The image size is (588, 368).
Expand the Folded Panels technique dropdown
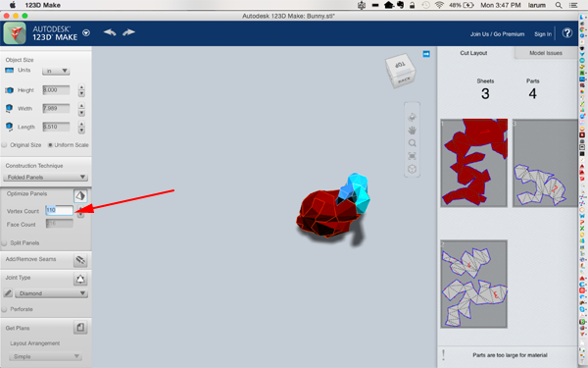point(45,177)
